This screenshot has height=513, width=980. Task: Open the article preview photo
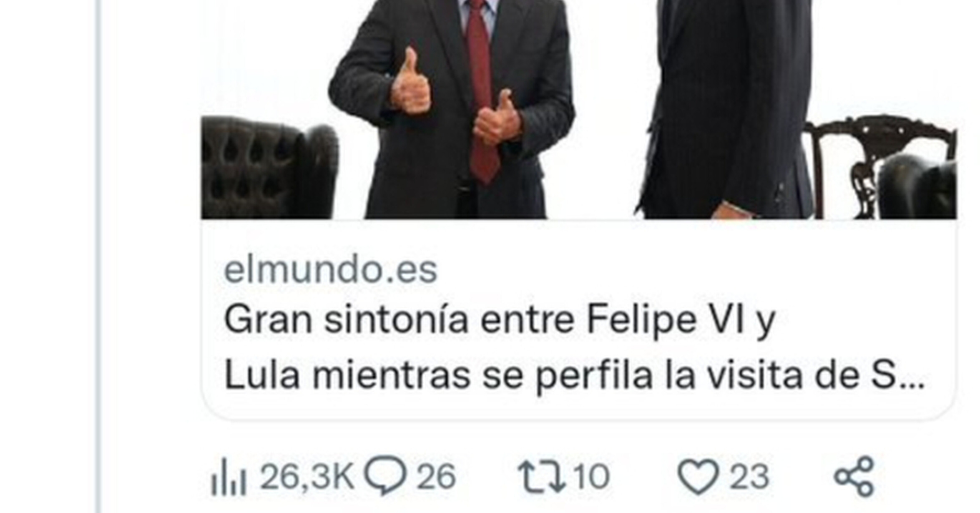[579, 109]
